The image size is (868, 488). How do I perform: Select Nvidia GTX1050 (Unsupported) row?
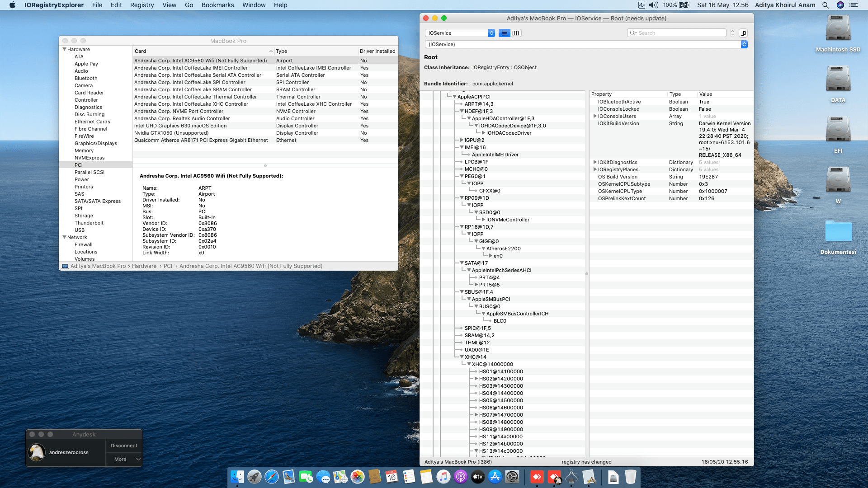[x=265, y=133]
